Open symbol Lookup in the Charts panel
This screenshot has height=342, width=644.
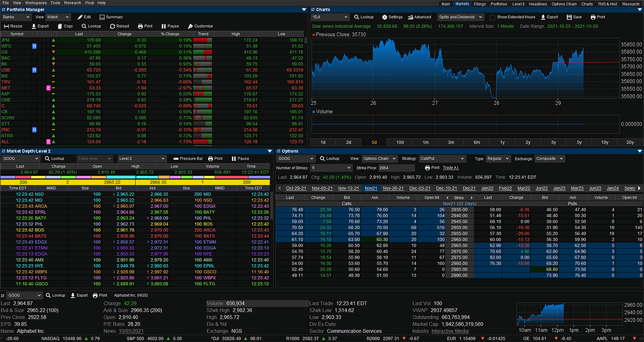pos(363,17)
